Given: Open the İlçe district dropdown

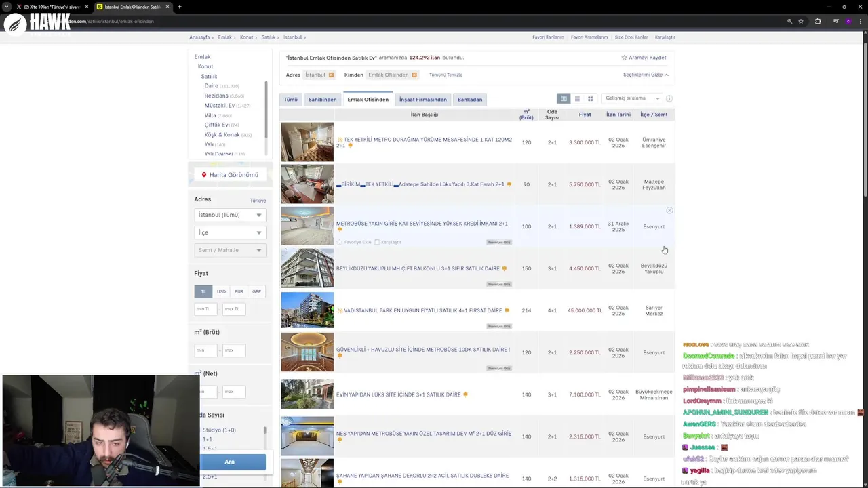Looking at the screenshot, I should click(x=230, y=232).
